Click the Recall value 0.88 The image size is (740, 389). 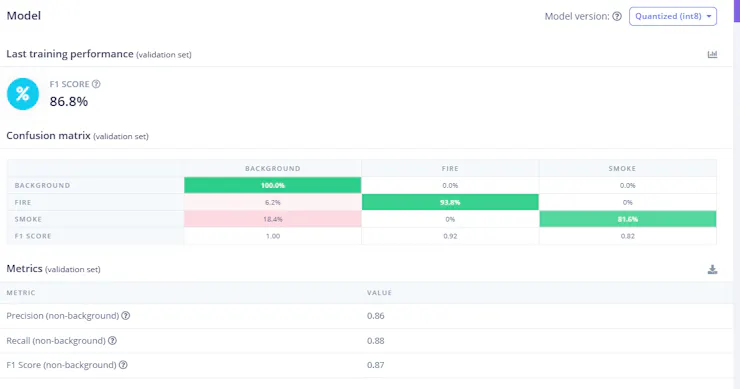click(376, 340)
